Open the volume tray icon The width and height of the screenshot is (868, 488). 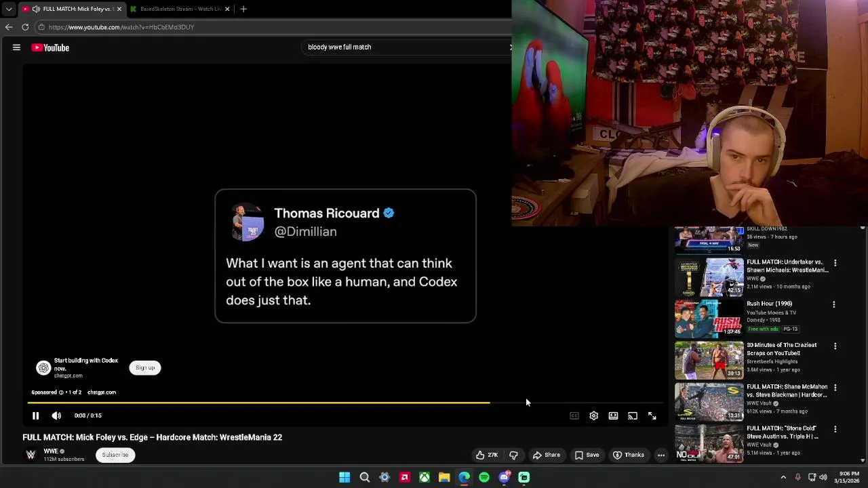coord(823,477)
